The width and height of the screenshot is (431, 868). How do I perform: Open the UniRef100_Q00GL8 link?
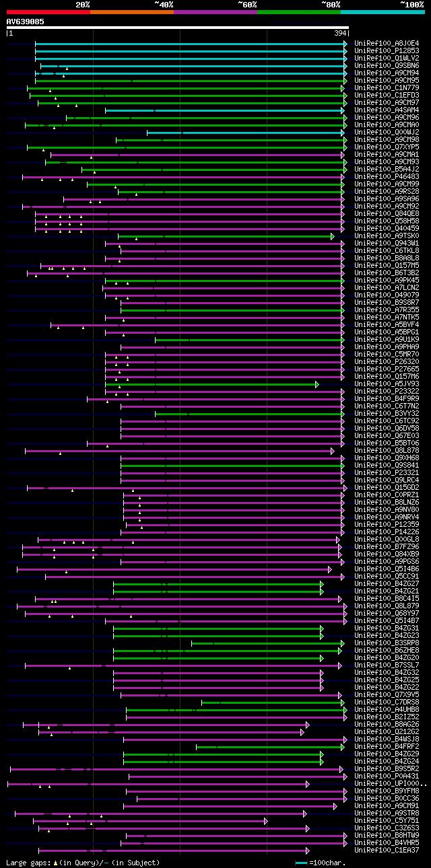point(386,539)
